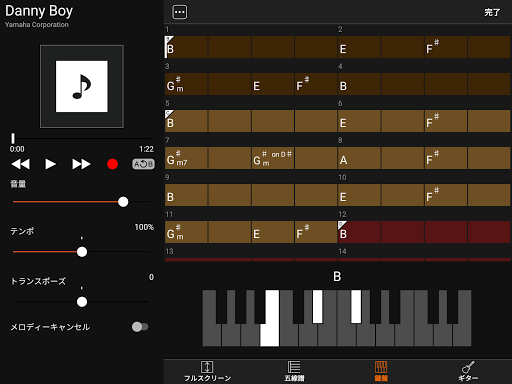
Task: Select the 鍵盤 keyboard tab
Action: click(x=381, y=371)
